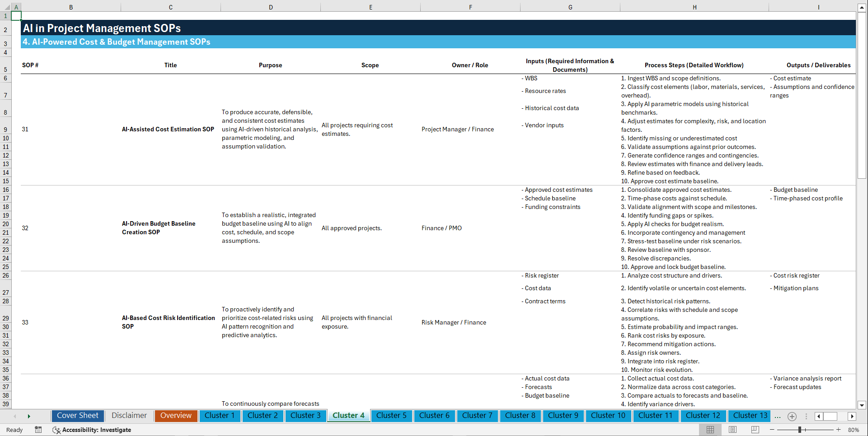Add a new worksheet with the plus button
The height and width of the screenshot is (436, 868).
click(x=792, y=416)
